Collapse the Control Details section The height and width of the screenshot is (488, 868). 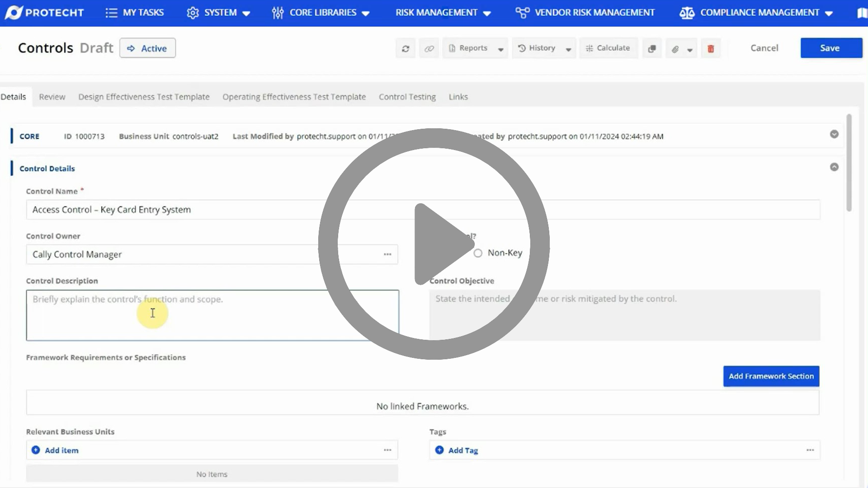coord(834,167)
